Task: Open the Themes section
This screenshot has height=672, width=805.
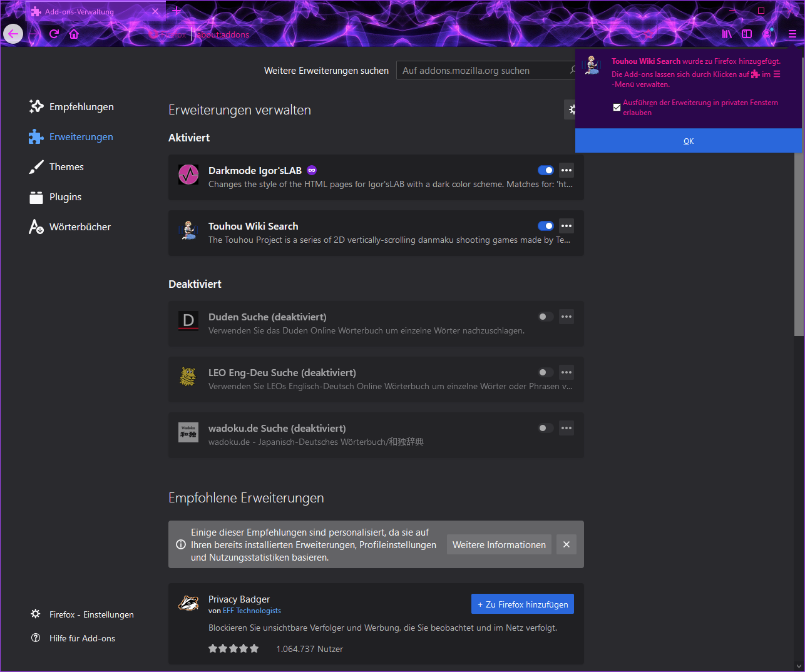Action: pos(56,166)
